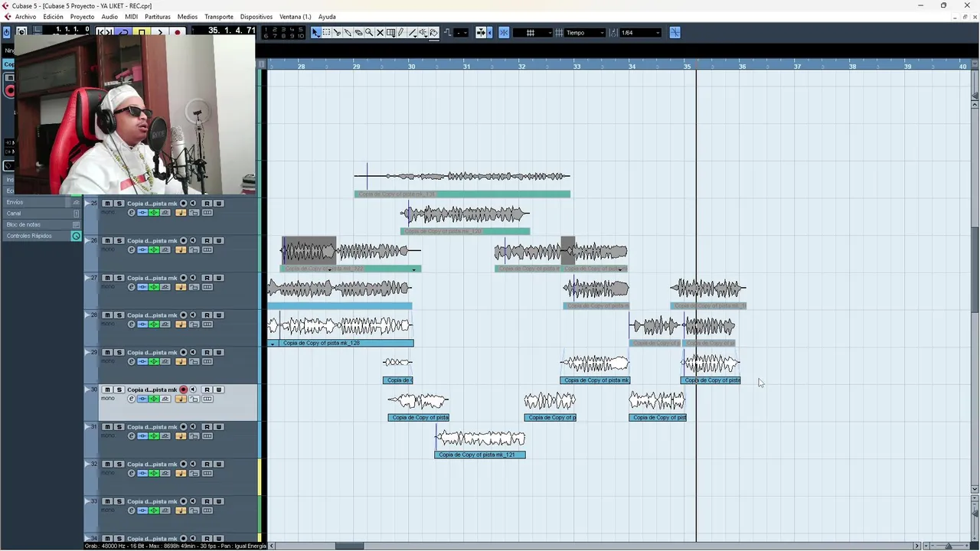Expand automation lane arrow on track 30
This screenshot has height=551, width=980.
click(87, 391)
